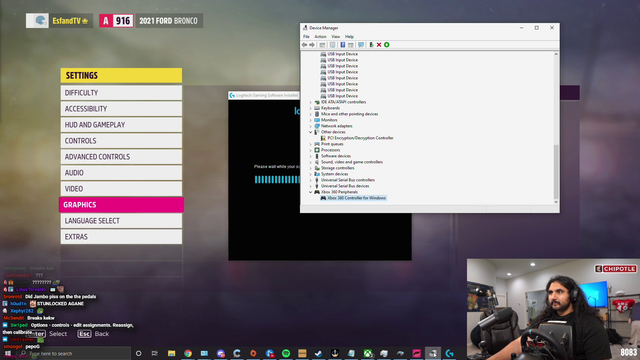Click the Type here to search box
Image resolution: width=640 pixels, height=360 pixels.
click(73, 353)
